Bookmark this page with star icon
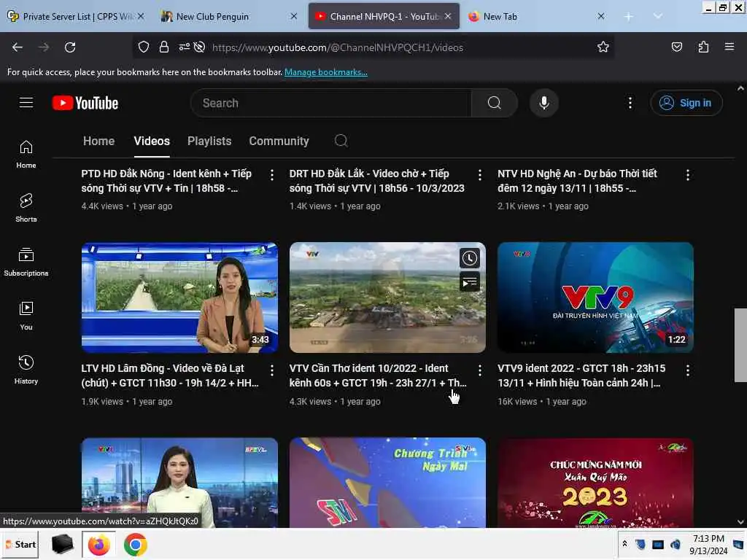747x560 pixels. pyautogui.click(x=603, y=47)
